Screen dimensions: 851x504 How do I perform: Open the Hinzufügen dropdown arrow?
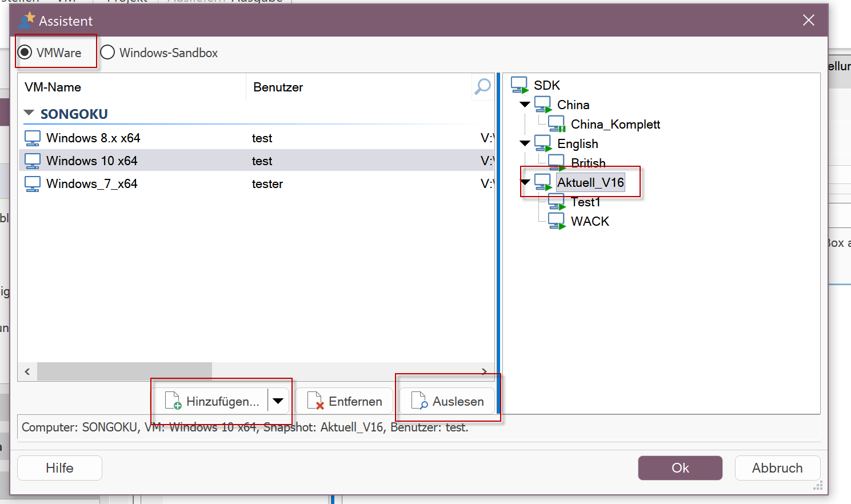click(278, 401)
